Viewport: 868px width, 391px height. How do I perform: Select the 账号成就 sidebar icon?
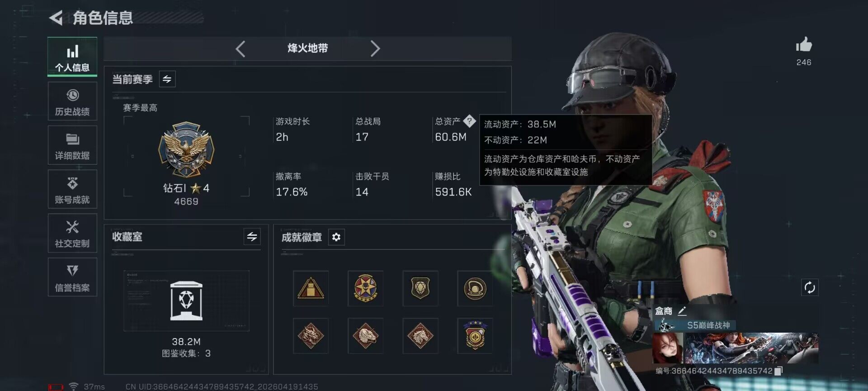pos(72,189)
